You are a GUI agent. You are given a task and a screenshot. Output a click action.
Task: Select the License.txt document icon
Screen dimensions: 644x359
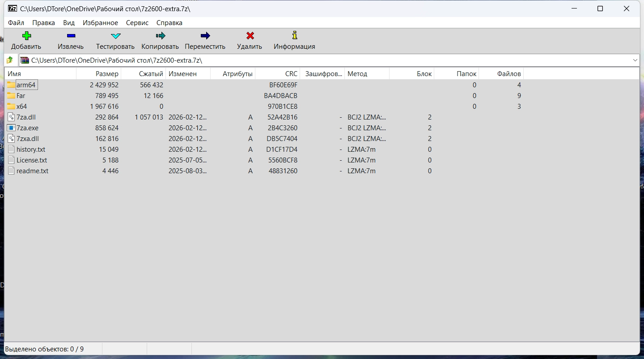[x=11, y=160]
